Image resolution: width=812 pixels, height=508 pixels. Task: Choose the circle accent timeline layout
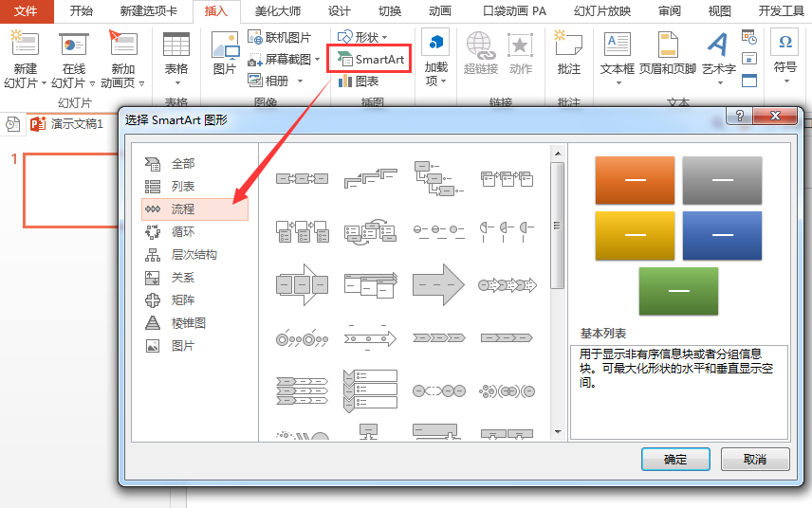302,340
